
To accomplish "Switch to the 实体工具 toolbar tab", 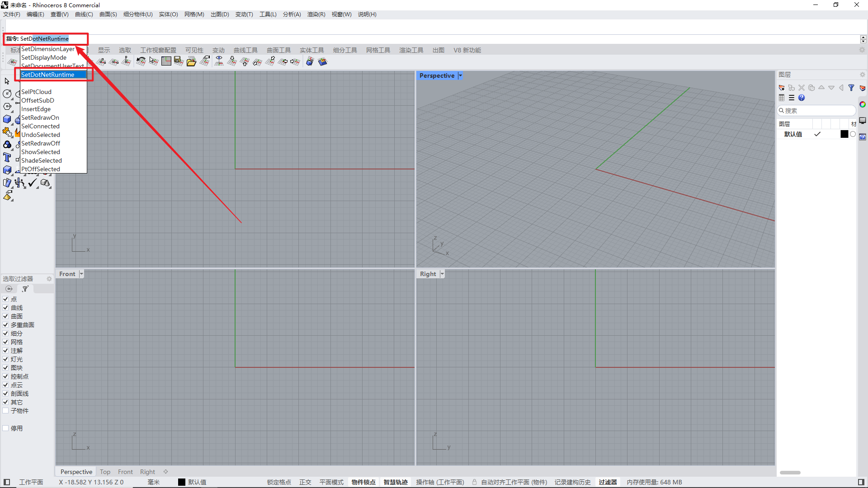I will 311,50.
